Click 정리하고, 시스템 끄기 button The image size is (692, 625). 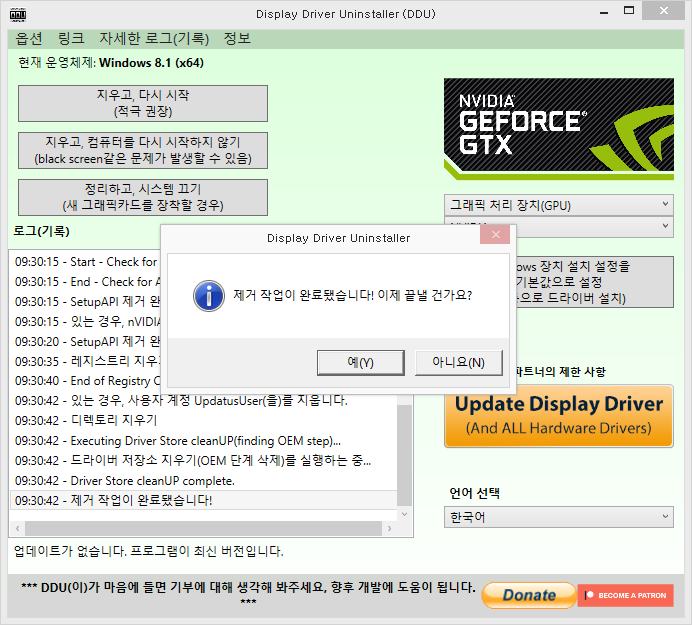[143, 197]
